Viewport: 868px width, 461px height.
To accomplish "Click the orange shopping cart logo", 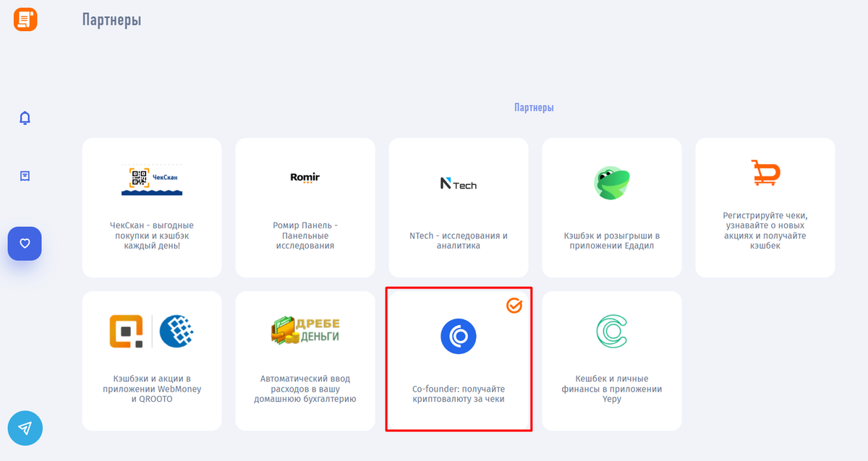I will (765, 173).
